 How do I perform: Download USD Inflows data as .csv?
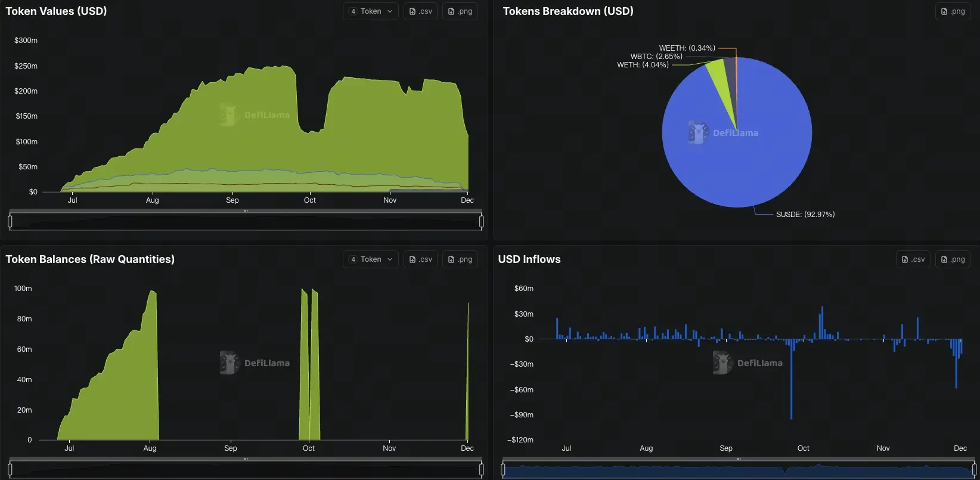(x=913, y=259)
